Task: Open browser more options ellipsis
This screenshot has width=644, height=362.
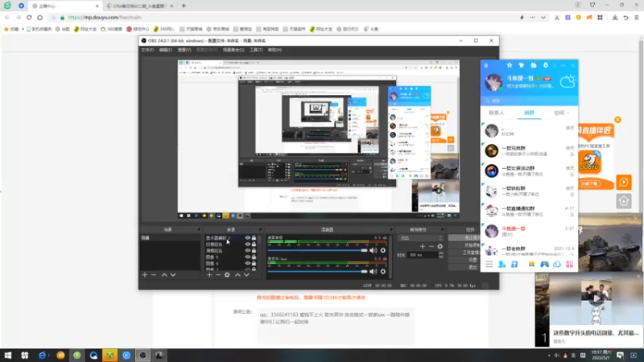Action: (x=532, y=17)
